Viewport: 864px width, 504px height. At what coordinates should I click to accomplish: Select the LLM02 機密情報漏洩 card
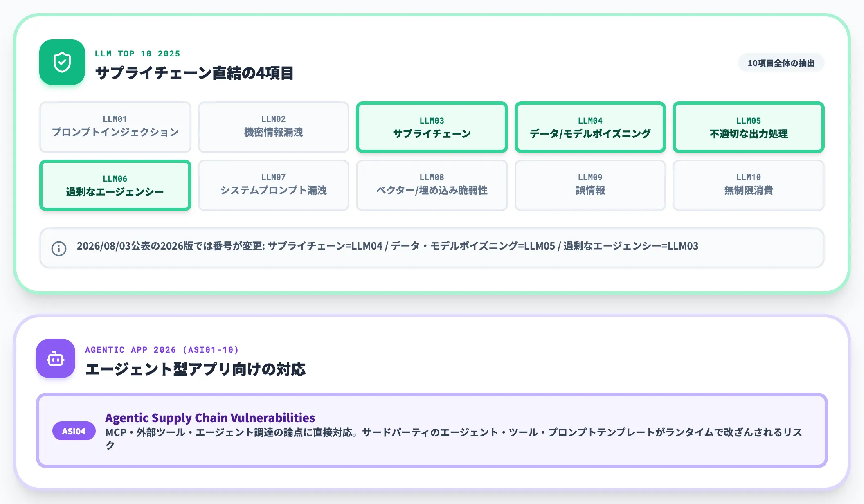[x=274, y=127]
